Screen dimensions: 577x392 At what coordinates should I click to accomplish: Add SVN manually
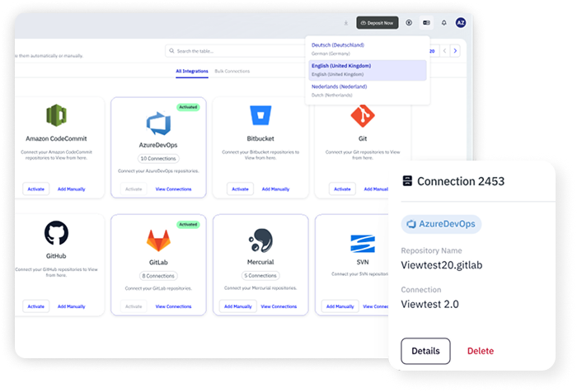click(340, 306)
